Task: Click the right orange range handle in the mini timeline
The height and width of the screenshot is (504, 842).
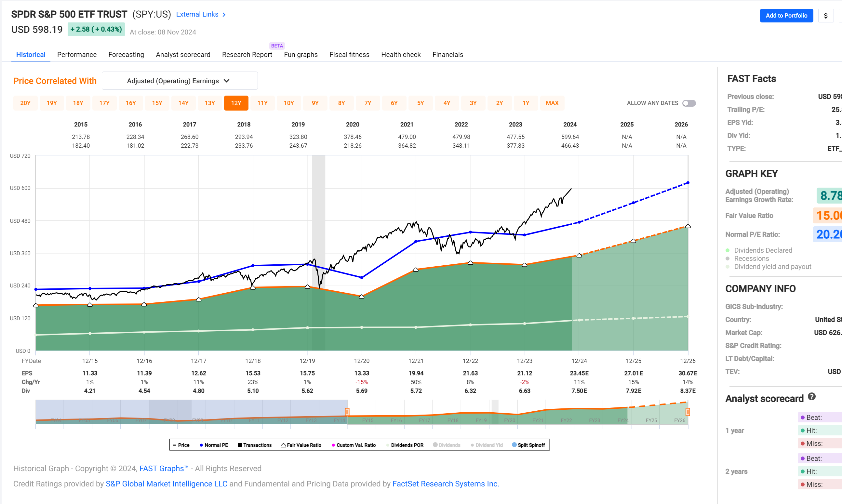Action: click(688, 412)
